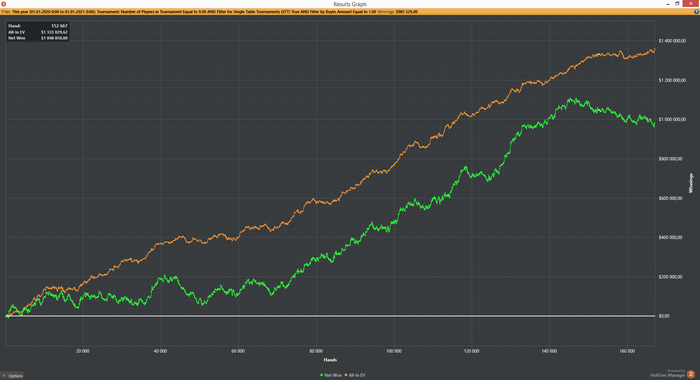The image size is (700, 380).
Task: Click the $400 000,00 axis label
Action: click(x=671, y=238)
